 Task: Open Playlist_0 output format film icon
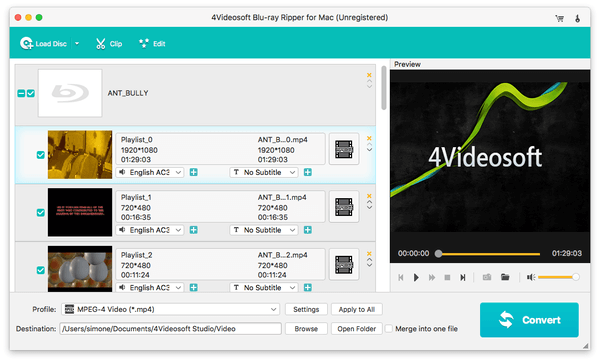click(x=344, y=149)
